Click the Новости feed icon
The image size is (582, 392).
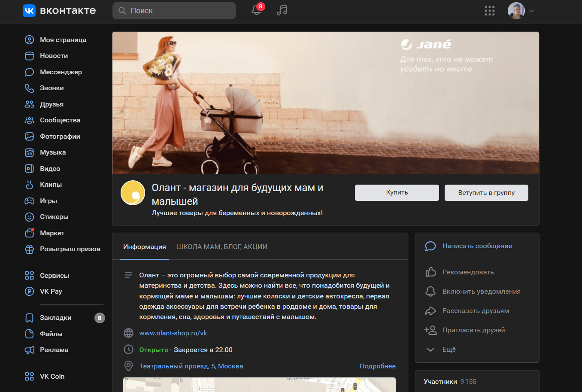click(29, 56)
